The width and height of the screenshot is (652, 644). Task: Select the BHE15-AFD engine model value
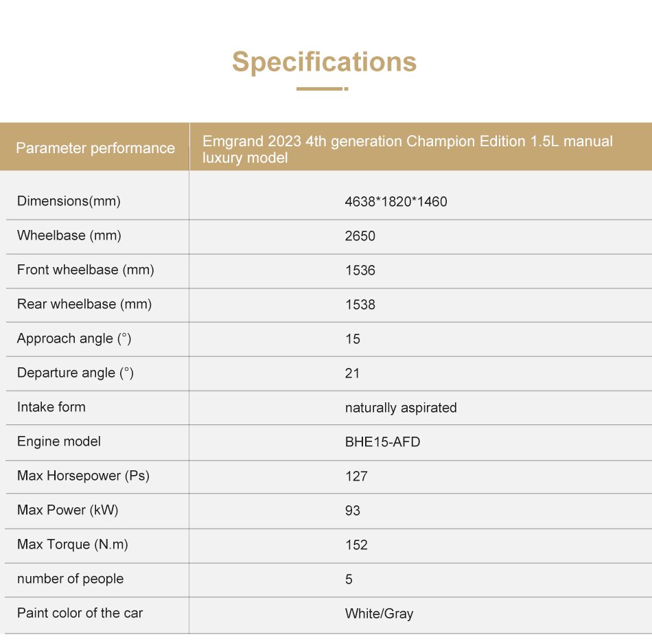point(382,442)
